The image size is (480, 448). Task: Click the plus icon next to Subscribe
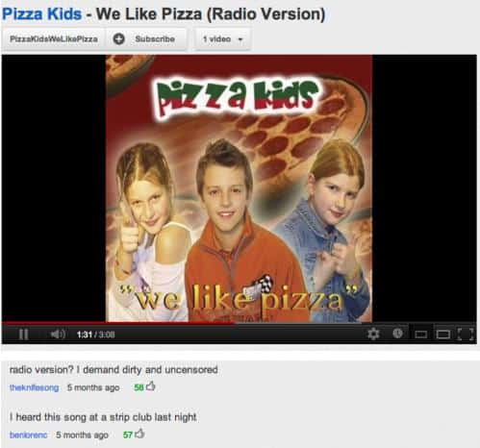118,39
